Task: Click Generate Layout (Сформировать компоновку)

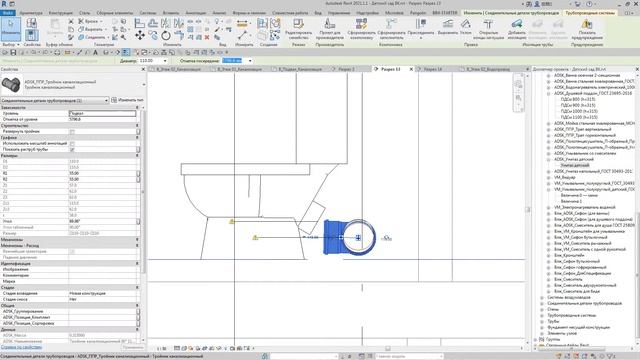Action: click(361, 29)
